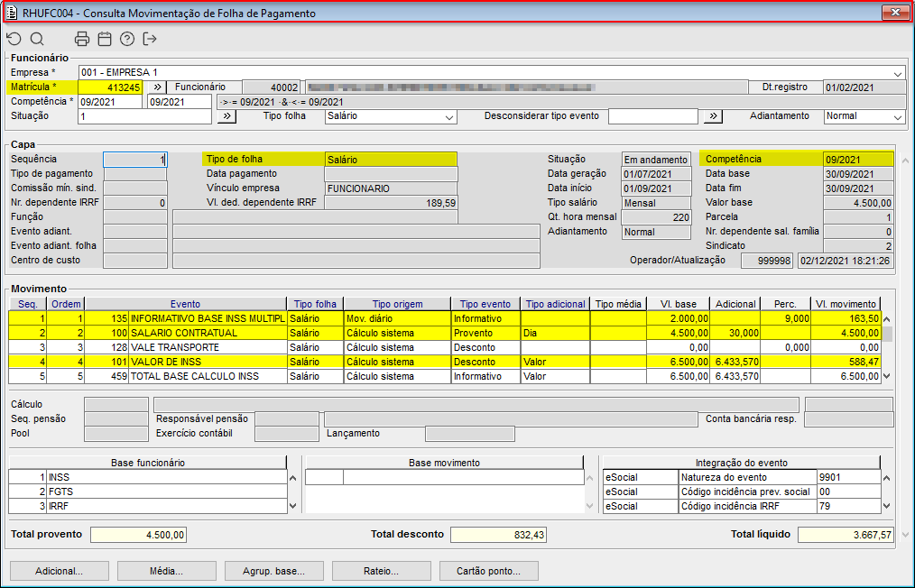The image size is (915, 588).
Task: Click the magnifier search toolbar icon
Action: click(x=37, y=39)
